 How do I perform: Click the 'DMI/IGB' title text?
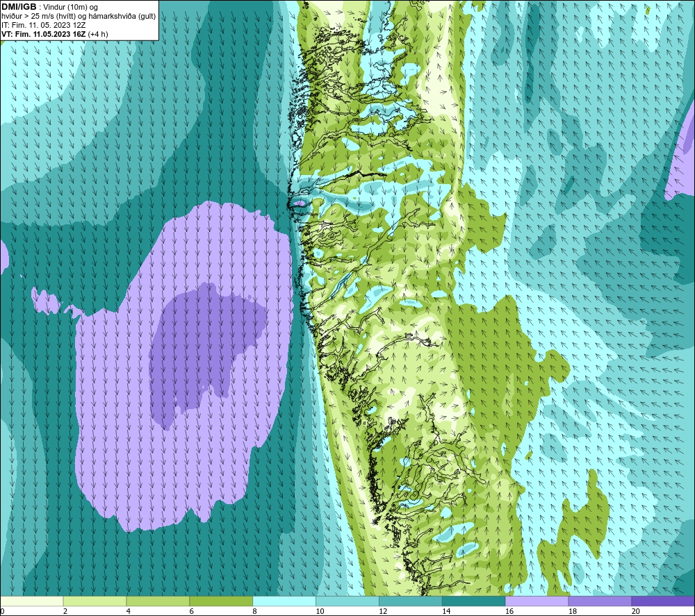click(x=19, y=7)
